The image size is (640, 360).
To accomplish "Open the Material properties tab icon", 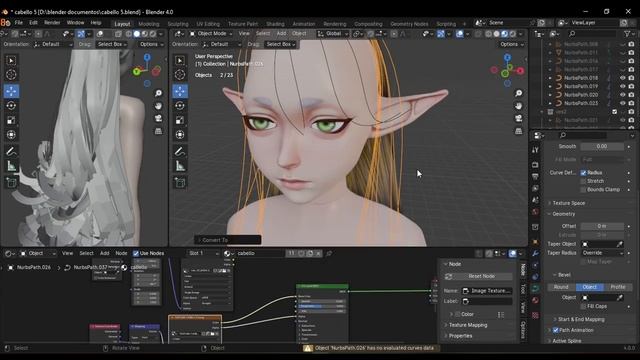I will coord(535,301).
